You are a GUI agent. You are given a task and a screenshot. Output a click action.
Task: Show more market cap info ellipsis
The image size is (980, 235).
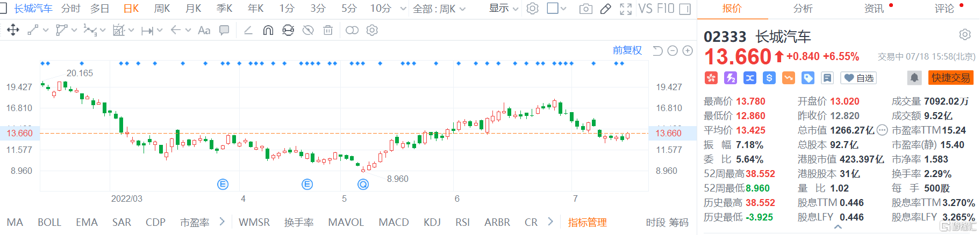(x=882, y=130)
